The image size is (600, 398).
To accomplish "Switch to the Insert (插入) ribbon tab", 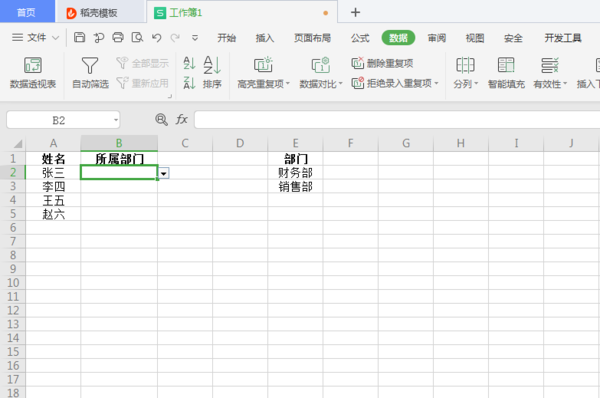I will coord(265,38).
